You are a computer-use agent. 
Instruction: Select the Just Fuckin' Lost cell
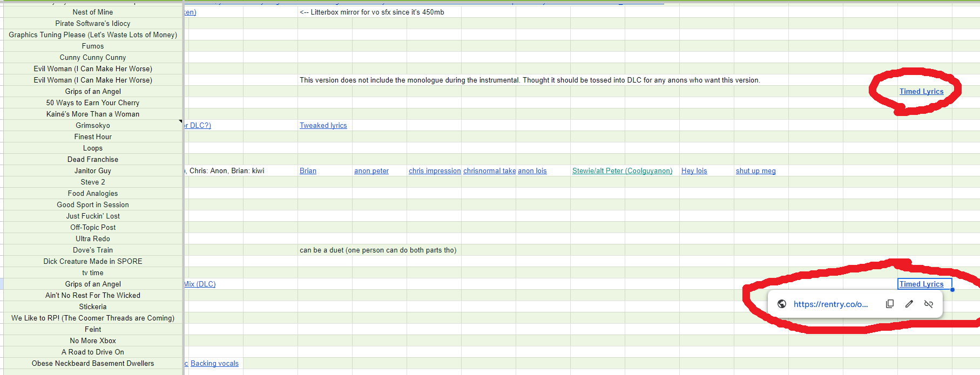coord(93,216)
